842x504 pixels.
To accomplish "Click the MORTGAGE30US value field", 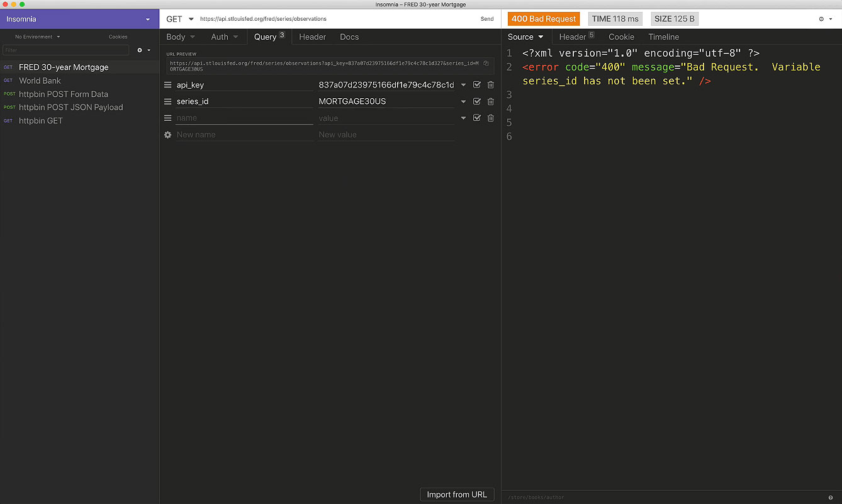I will [x=386, y=101].
